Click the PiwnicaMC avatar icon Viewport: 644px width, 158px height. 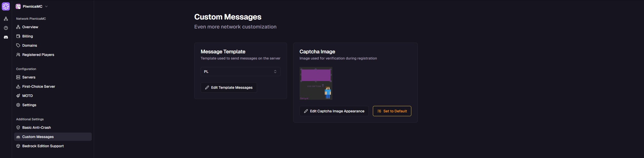coord(18,6)
